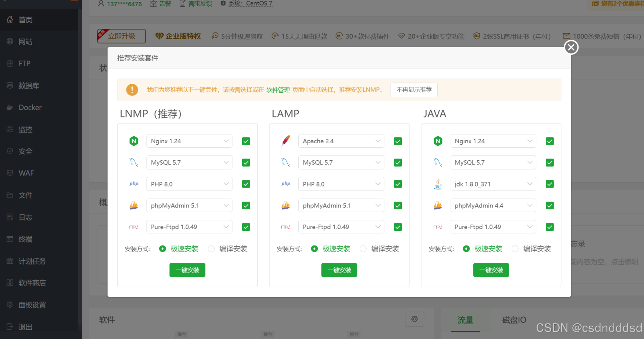This screenshot has height=339, width=644.
Task: Click the Pure-Ftpd FTP icon in JAVA column
Action: click(x=438, y=227)
